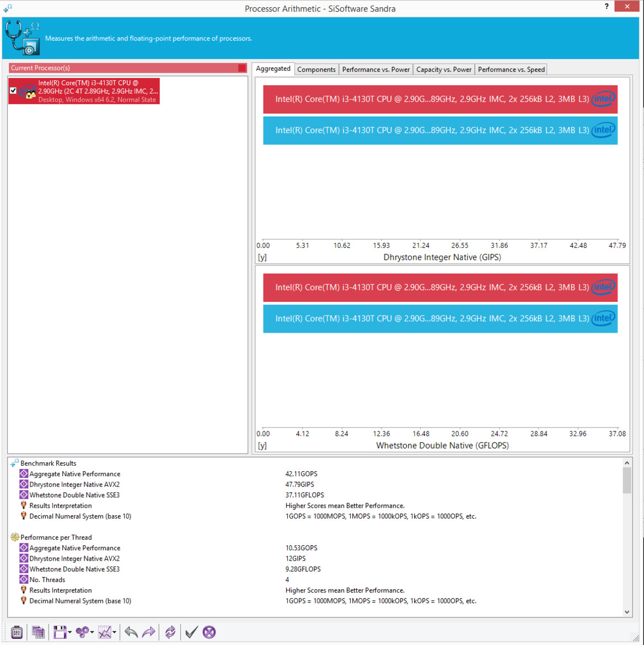This screenshot has width=644, height=645.
Task: Click the Benchmark Results section icon
Action: pos(14,463)
